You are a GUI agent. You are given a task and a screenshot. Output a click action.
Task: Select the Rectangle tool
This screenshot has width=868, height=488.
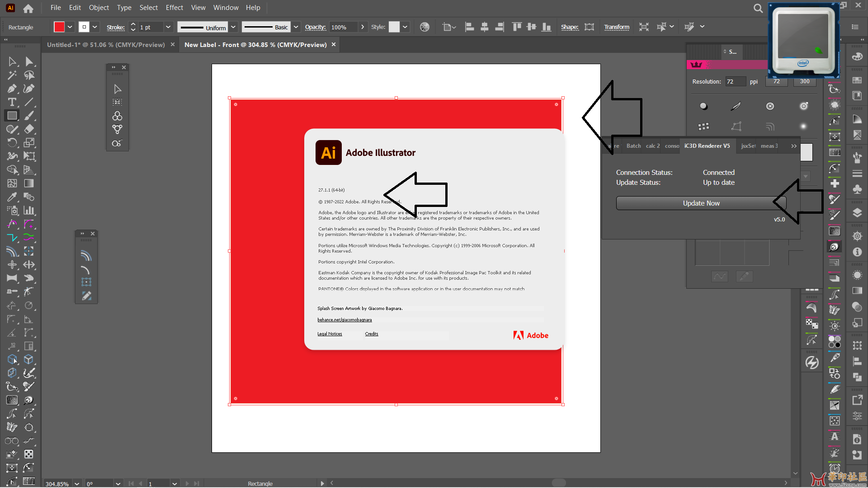(x=12, y=116)
